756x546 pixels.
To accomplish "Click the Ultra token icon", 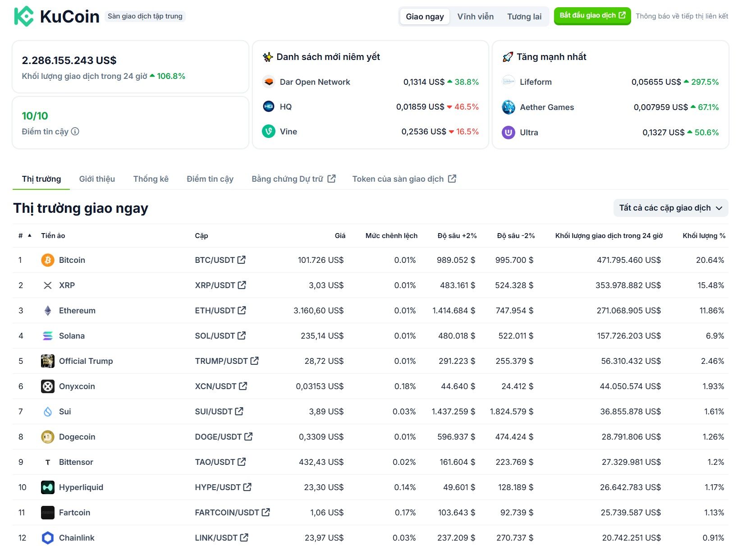I will [x=509, y=132].
